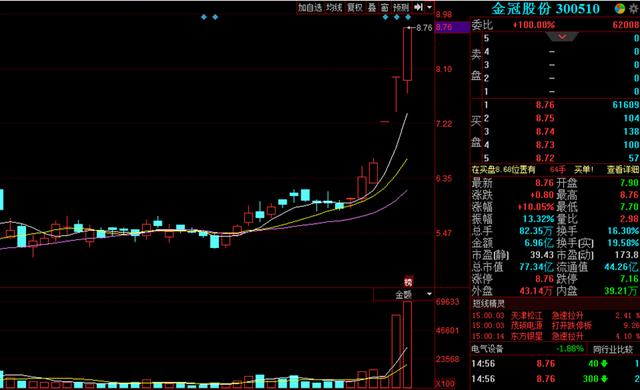The height and width of the screenshot is (390, 640).
Task: Click the jump-to-end arrow icon in toolbar
Action: (418, 7)
